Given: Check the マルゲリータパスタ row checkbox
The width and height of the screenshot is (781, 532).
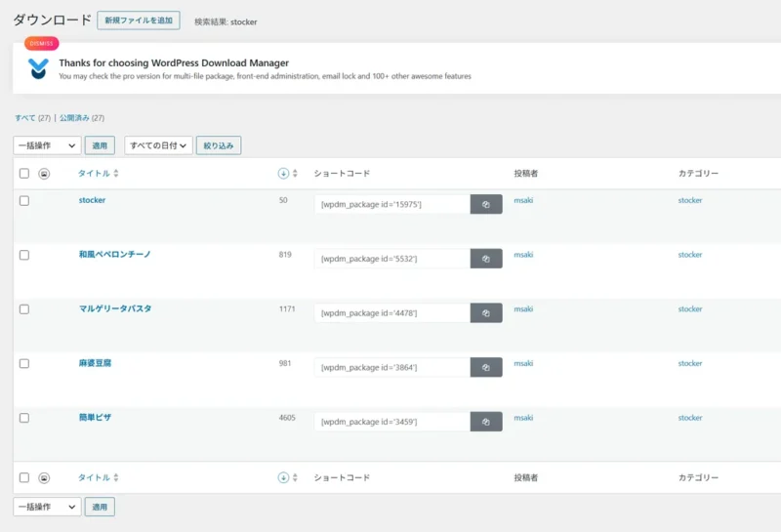Looking at the screenshot, I should coord(23,309).
